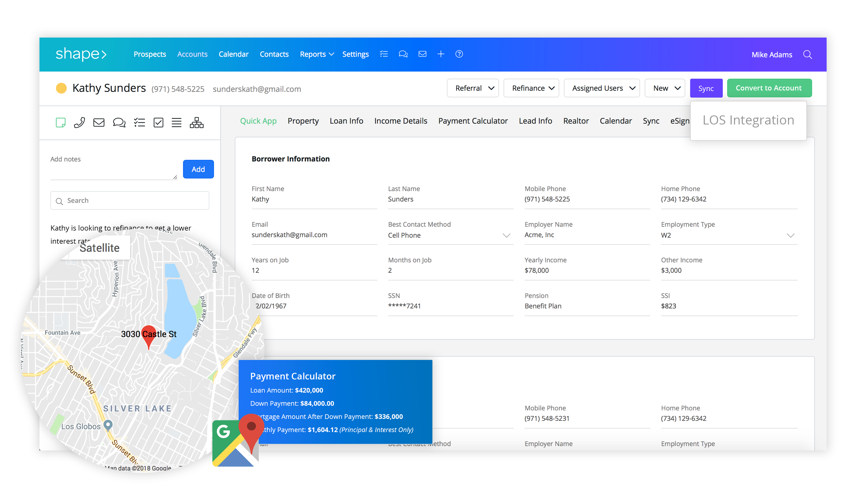The width and height of the screenshot is (868, 488).
Task: Click the envelope email icon in sidebar
Action: pos(99,123)
